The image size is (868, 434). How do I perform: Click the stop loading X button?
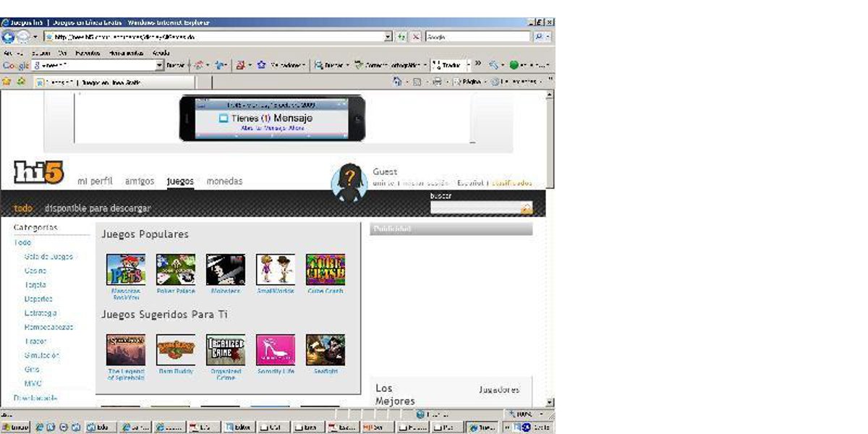[x=416, y=37]
